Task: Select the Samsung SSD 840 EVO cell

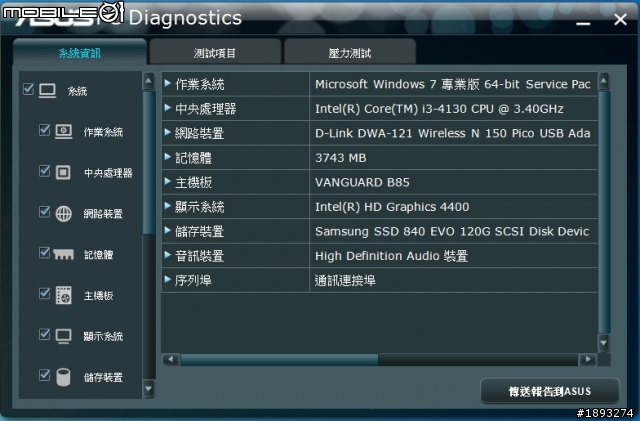Action: 453,231
